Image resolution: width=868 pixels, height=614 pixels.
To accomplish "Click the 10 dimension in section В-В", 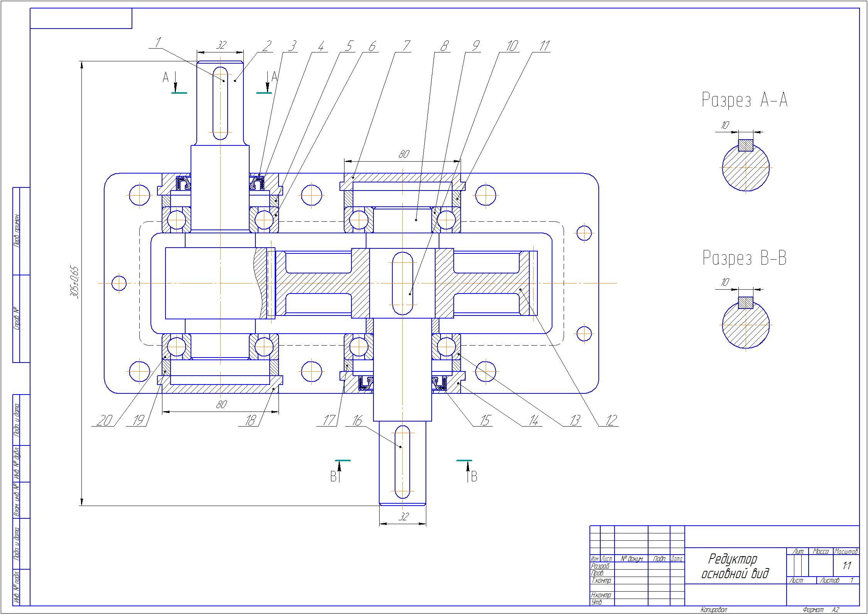I will (x=725, y=282).
